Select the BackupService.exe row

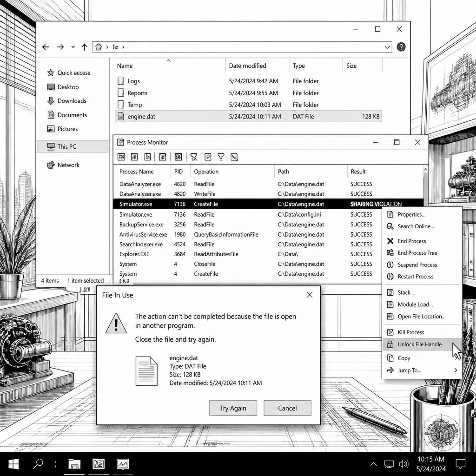click(x=247, y=225)
